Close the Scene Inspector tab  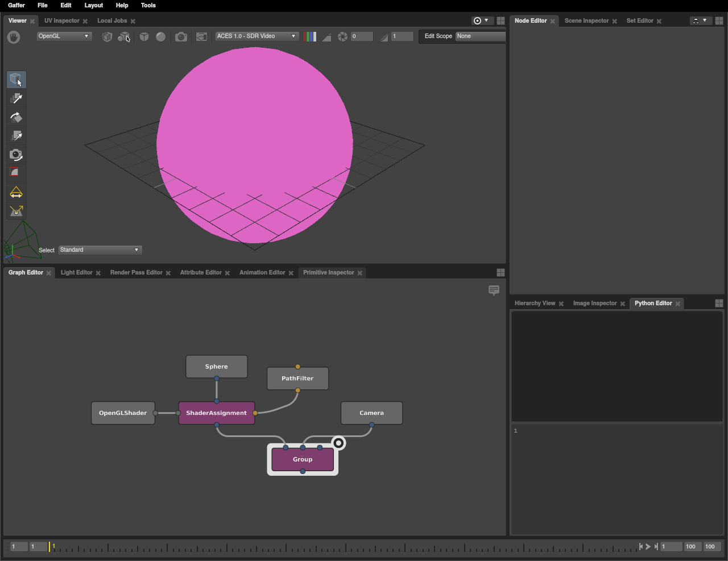click(x=614, y=21)
